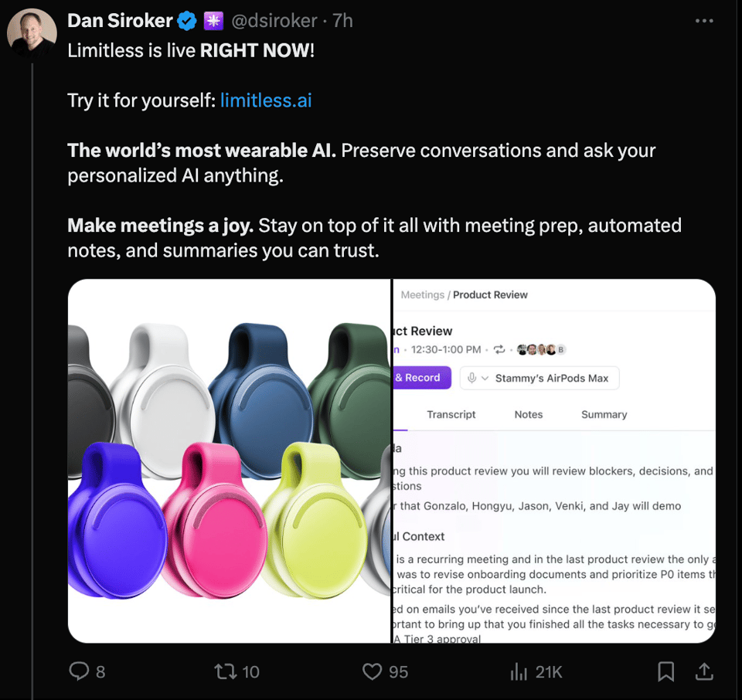Click the share upload icon
The image size is (742, 700).
coord(704,671)
